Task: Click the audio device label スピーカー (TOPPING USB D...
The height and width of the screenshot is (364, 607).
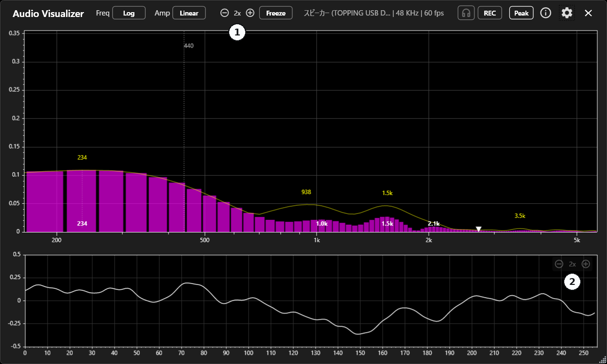Action: click(348, 13)
